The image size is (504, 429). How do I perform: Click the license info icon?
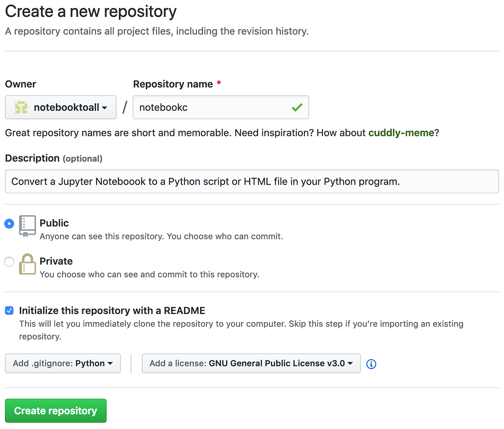(371, 364)
